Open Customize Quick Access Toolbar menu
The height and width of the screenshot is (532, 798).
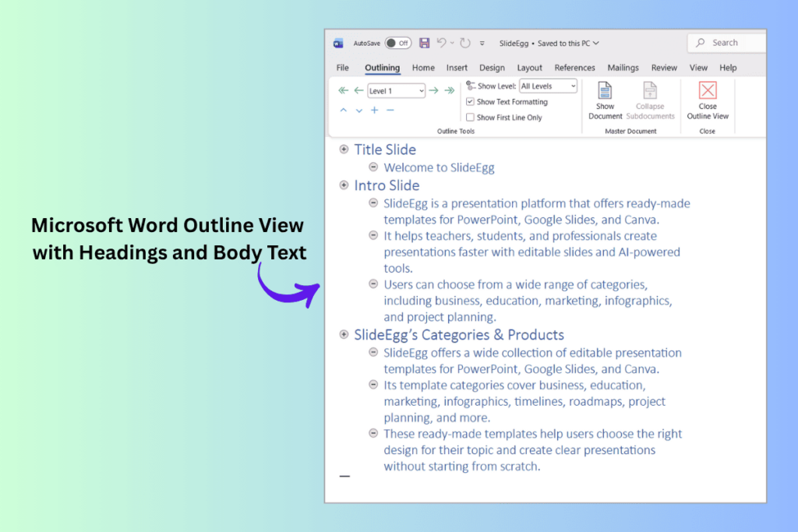pos(482,44)
